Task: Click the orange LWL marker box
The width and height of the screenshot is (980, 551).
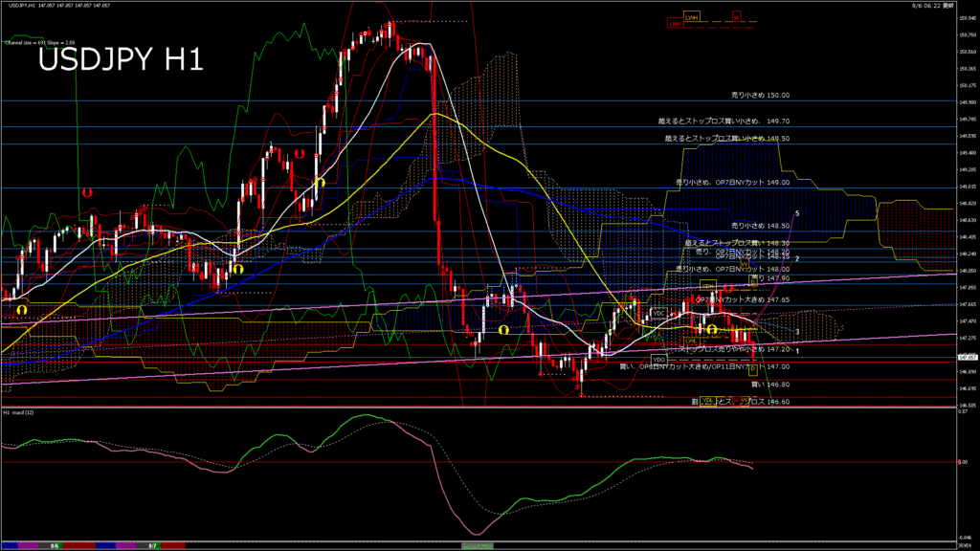Action: click(689, 341)
